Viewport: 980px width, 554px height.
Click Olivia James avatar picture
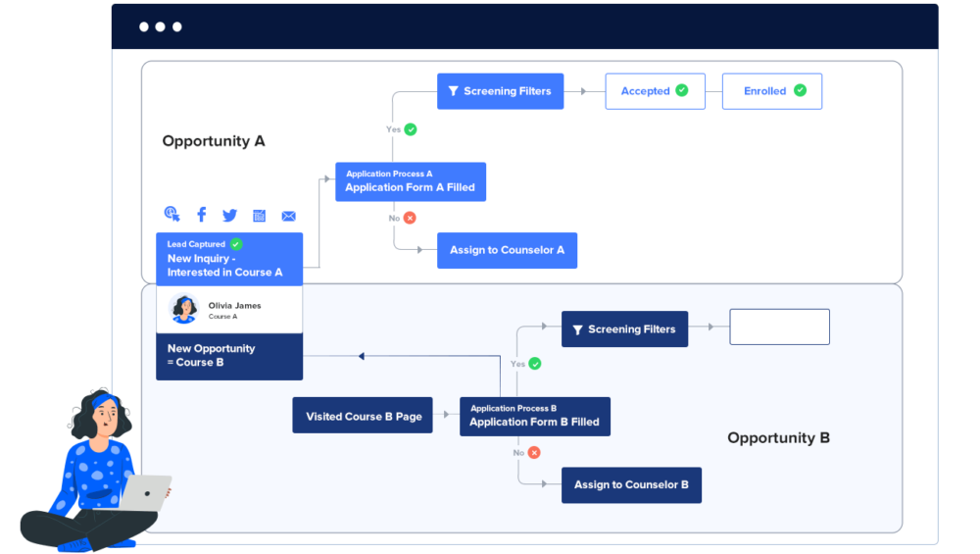[184, 309]
